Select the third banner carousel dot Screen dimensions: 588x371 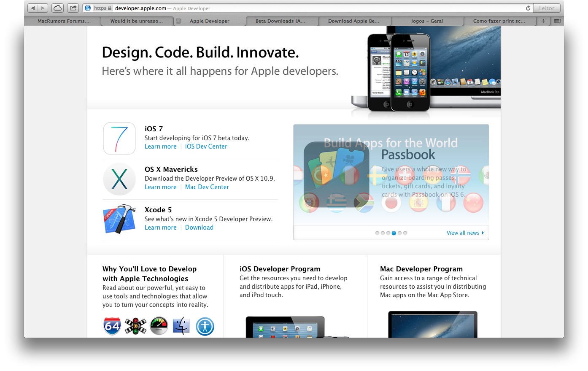388,233
